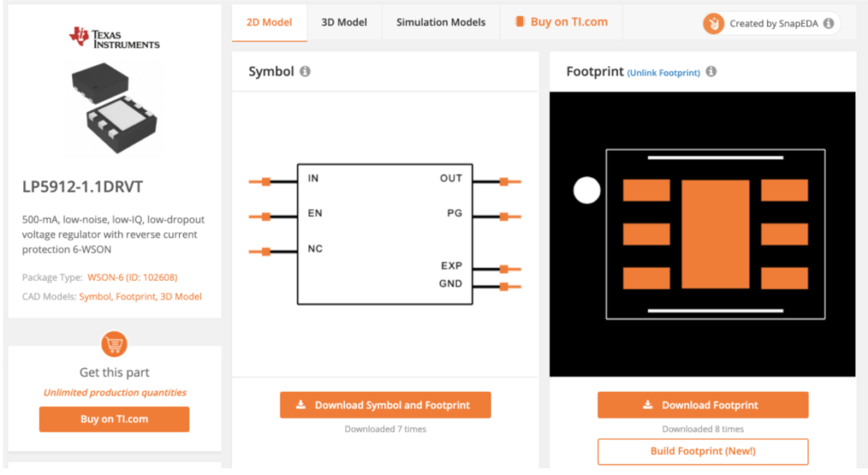Screen dimensions: 868x475
Task: Click the Downloaded 8 times text
Action: click(703, 429)
